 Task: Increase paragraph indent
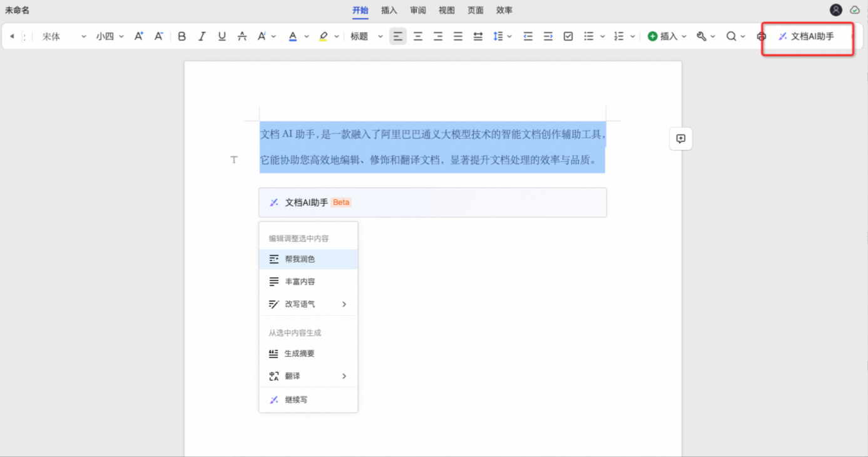pos(548,36)
